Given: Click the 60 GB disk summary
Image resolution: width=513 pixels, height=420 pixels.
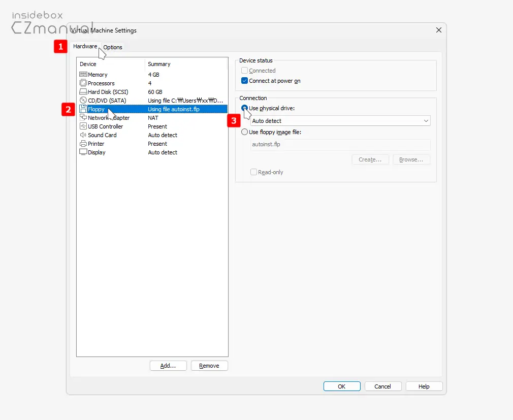Looking at the screenshot, I should coord(155,92).
